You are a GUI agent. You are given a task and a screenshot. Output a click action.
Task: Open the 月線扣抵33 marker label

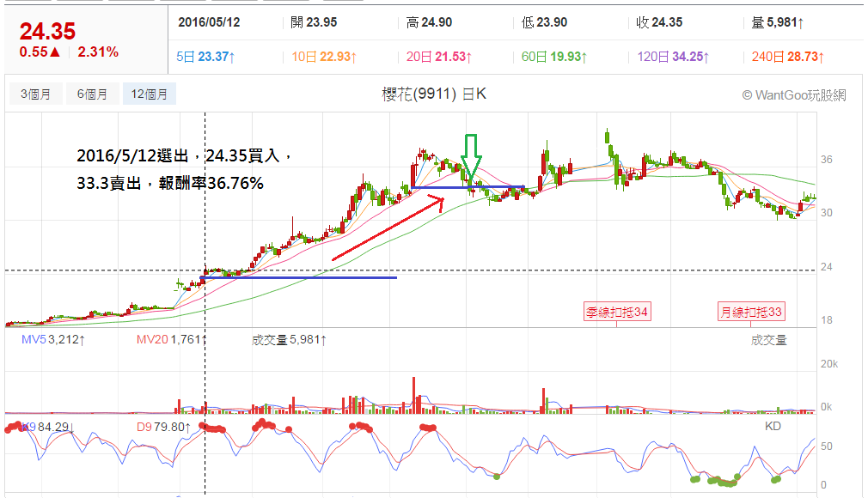pyautogui.click(x=750, y=312)
